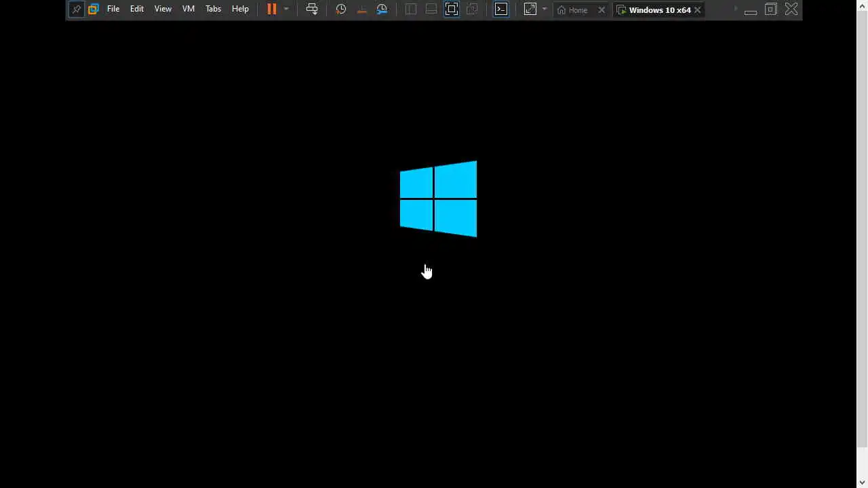Send Ctrl+Alt+Del to the guest

312,9
